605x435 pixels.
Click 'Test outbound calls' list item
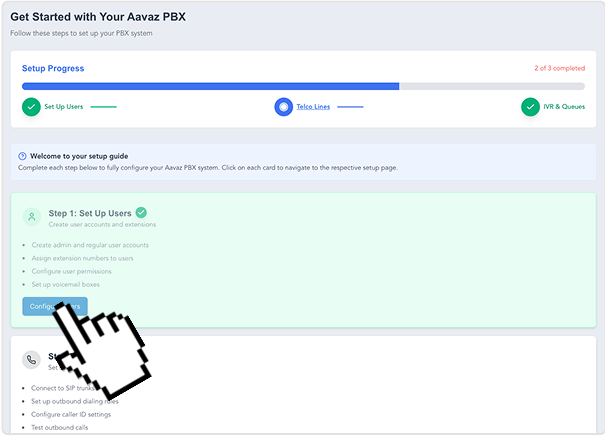[x=59, y=428]
